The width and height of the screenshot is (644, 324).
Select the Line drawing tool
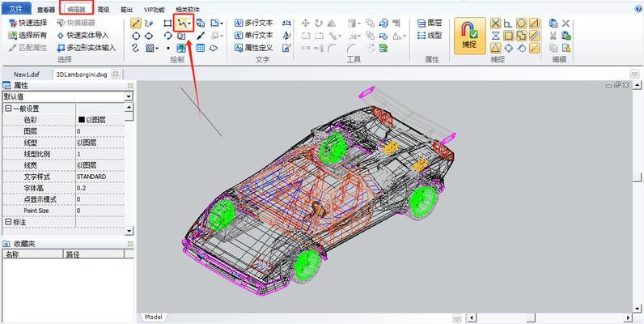136,23
